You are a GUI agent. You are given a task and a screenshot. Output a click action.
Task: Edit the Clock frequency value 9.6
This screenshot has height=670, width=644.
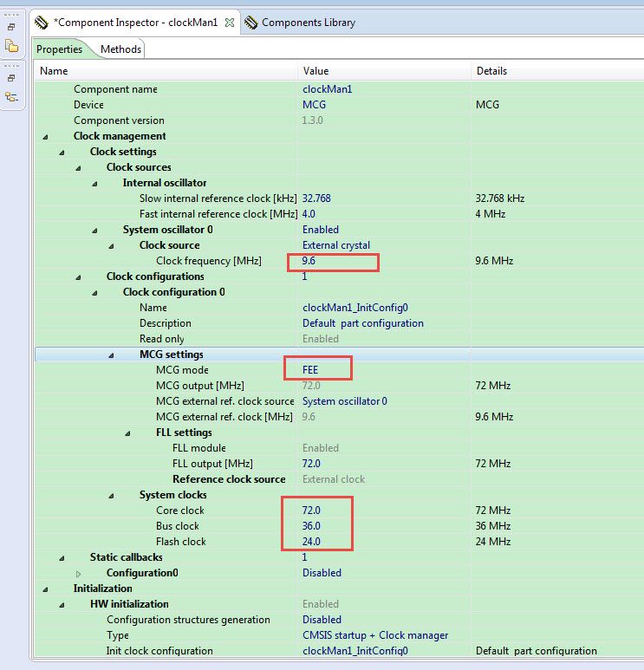[x=309, y=261]
